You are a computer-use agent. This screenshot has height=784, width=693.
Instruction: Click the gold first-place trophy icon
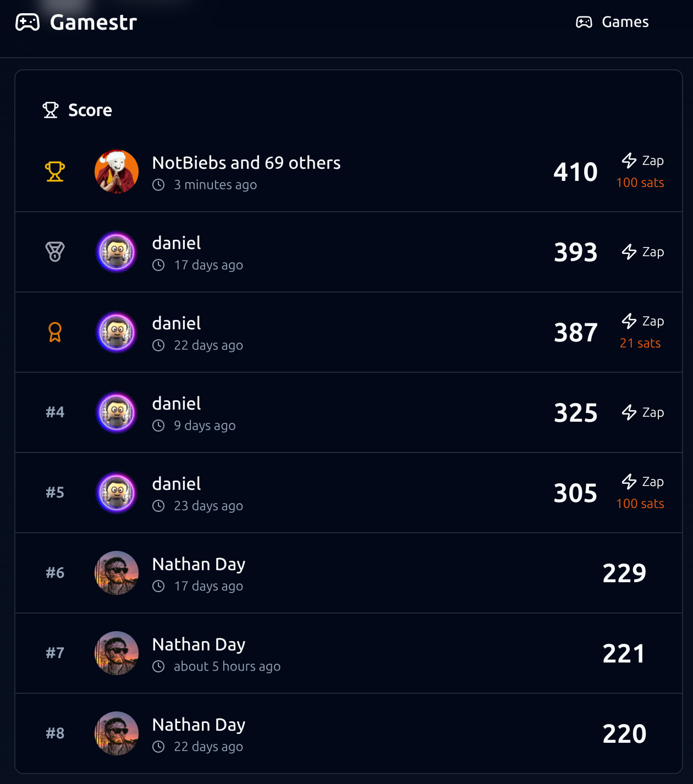point(55,172)
